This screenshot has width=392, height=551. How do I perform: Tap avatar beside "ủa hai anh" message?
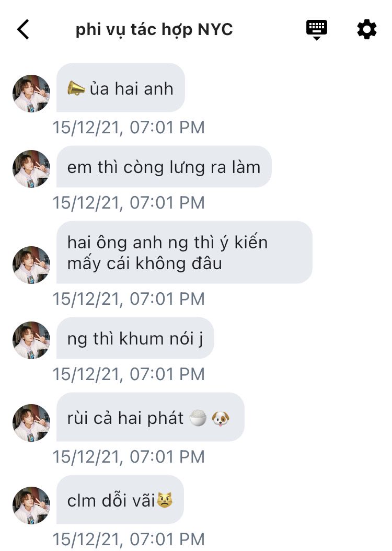pos(31,94)
